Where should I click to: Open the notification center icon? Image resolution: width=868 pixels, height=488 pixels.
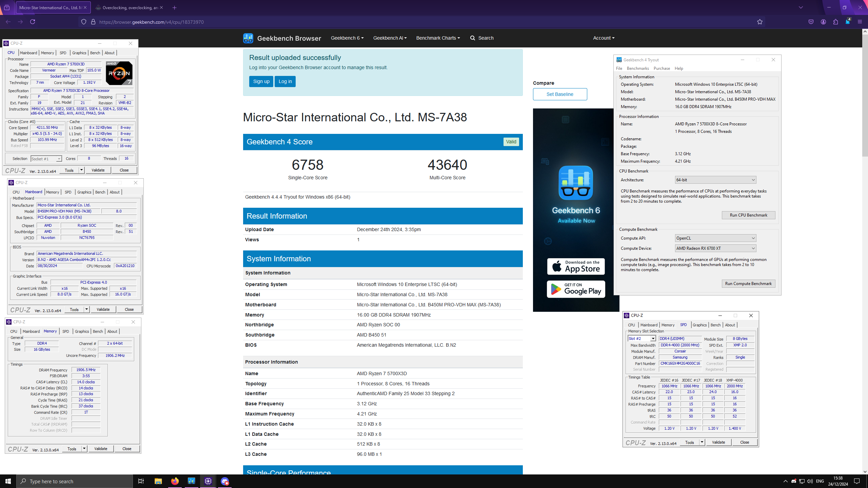click(x=857, y=481)
